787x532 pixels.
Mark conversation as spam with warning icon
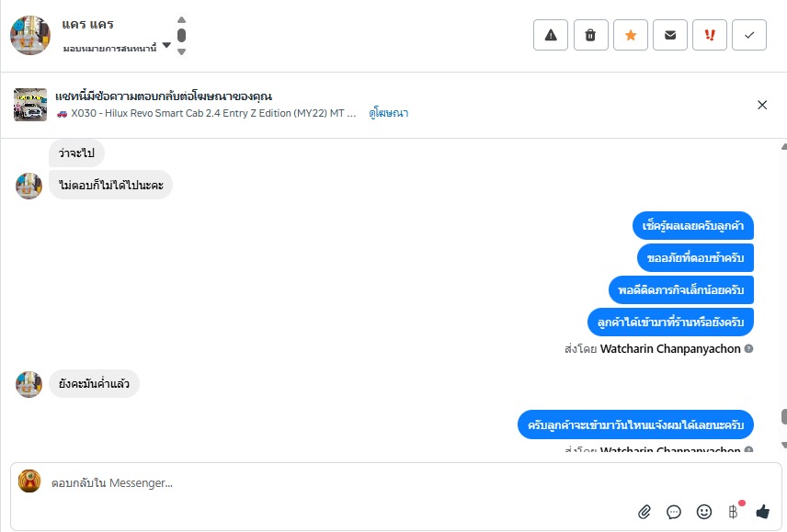point(551,35)
